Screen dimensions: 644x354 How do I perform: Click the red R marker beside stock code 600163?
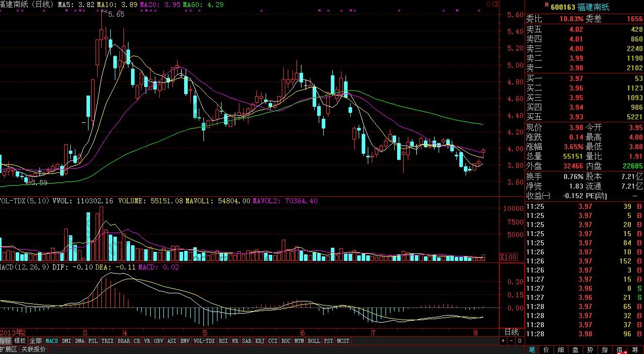tap(546, 5)
